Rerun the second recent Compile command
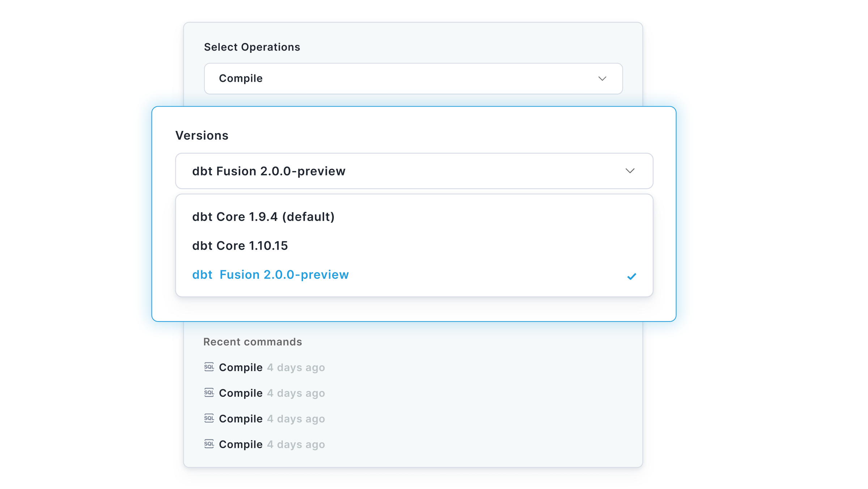This screenshot has height=489, width=868. click(264, 393)
